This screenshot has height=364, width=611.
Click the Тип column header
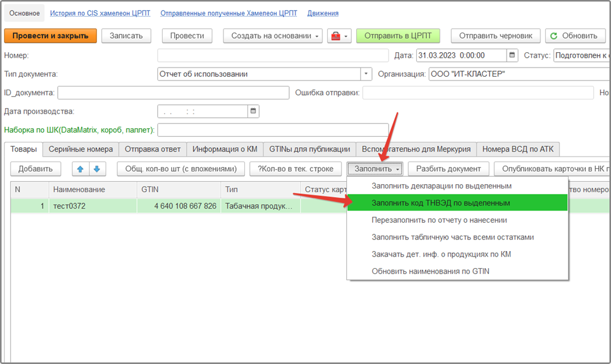point(261,190)
